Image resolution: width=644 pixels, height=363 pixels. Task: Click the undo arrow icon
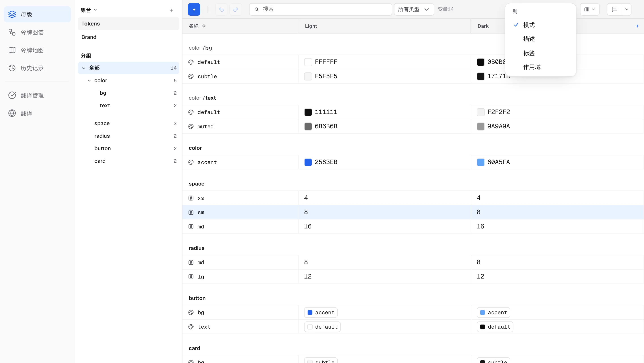221,9
